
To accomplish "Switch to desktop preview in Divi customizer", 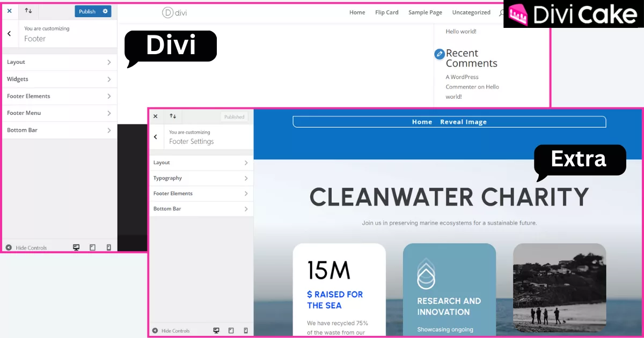I will pyautogui.click(x=76, y=248).
